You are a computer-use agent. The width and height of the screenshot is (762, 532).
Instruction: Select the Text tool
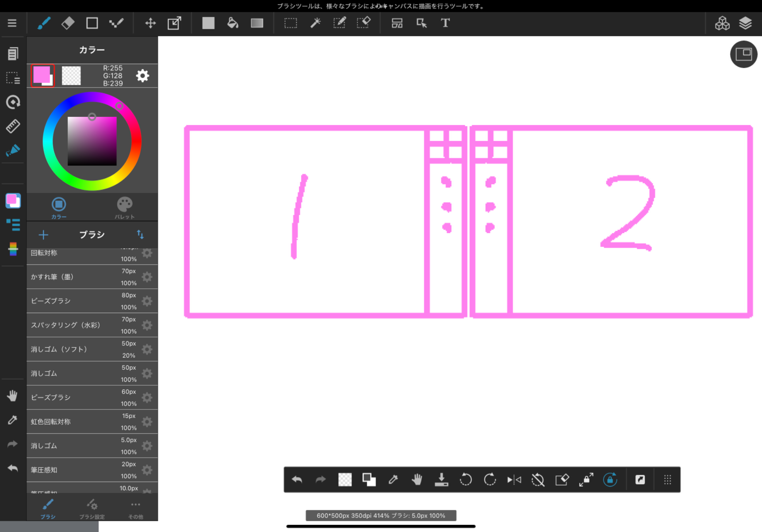click(x=445, y=23)
